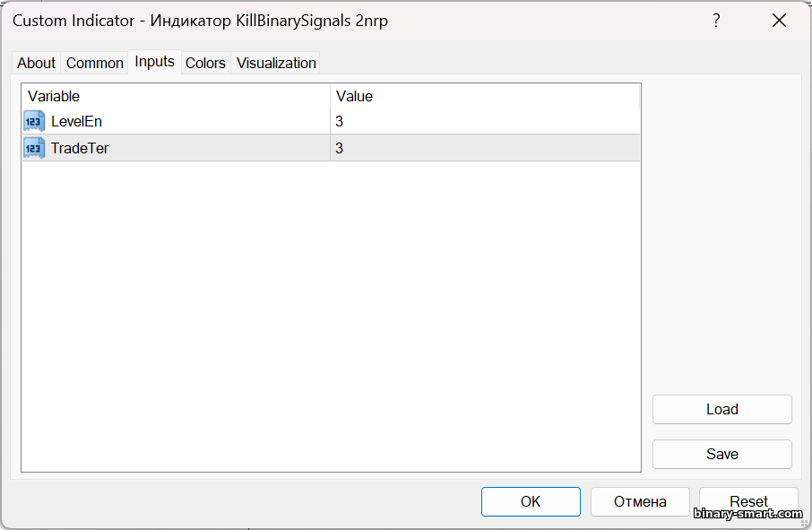Screen dimensions: 812x530
Task: Click the Value column header
Action: (485, 96)
